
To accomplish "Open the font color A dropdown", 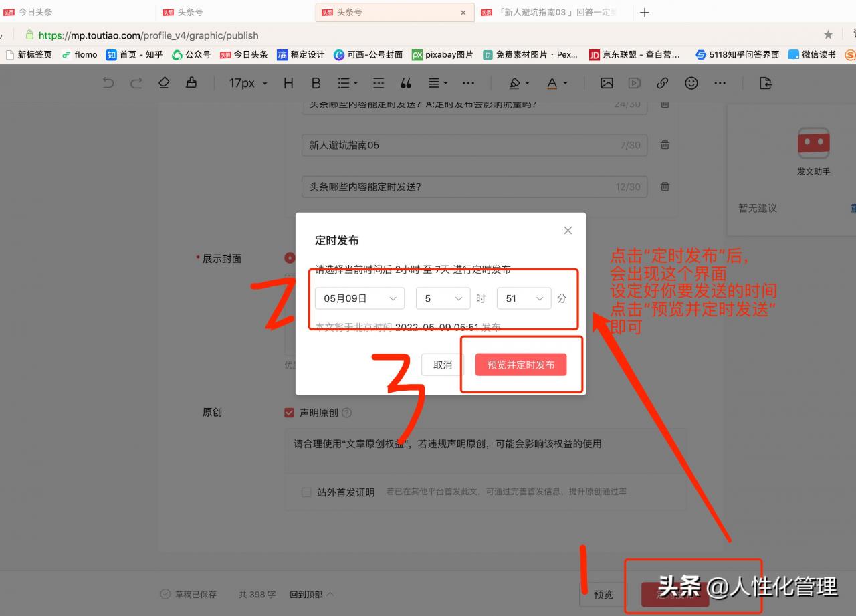I will pyautogui.click(x=556, y=83).
